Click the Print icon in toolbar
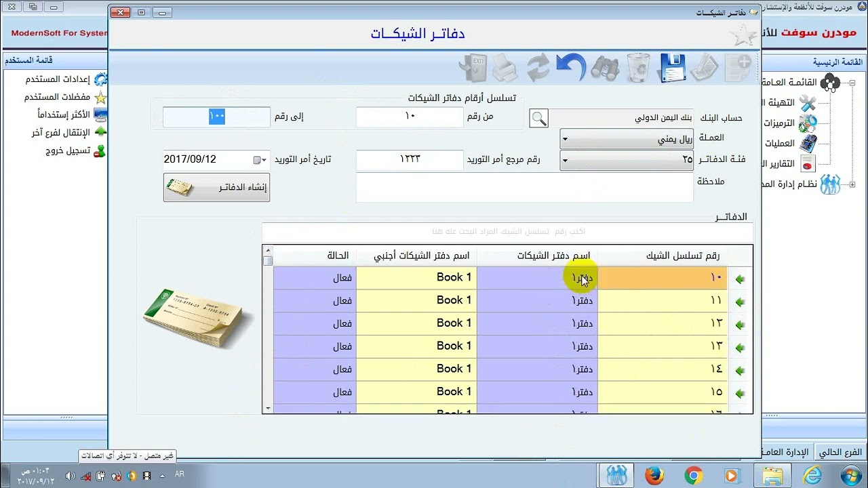This screenshot has width=868, height=488. click(505, 68)
